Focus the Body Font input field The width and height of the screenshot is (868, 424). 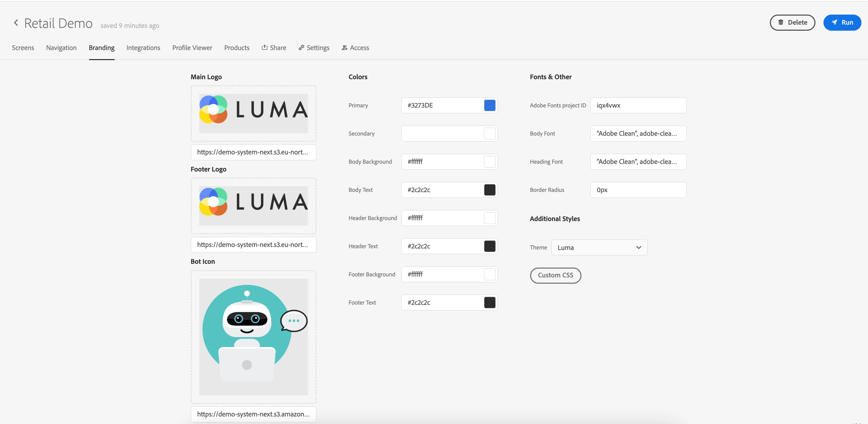point(638,134)
